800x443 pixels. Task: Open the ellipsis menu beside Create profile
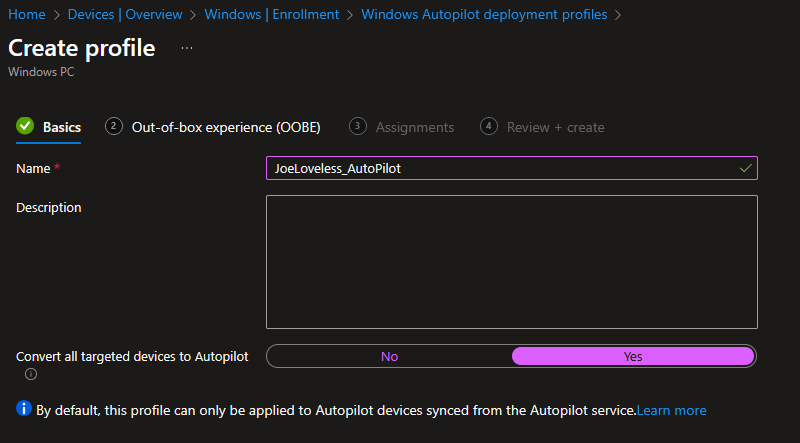coord(187,48)
